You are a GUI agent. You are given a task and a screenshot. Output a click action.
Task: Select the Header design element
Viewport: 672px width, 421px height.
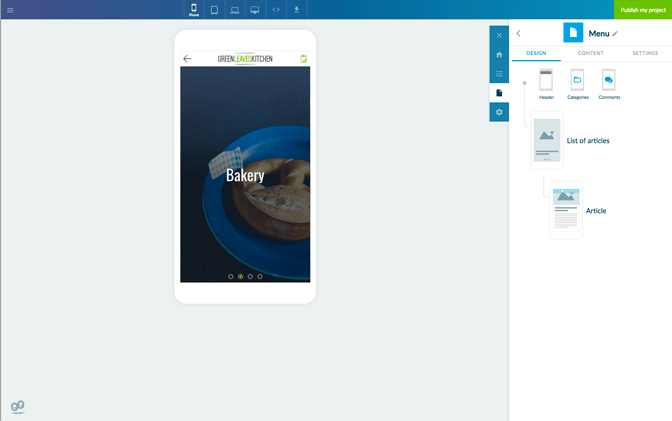[x=546, y=82]
